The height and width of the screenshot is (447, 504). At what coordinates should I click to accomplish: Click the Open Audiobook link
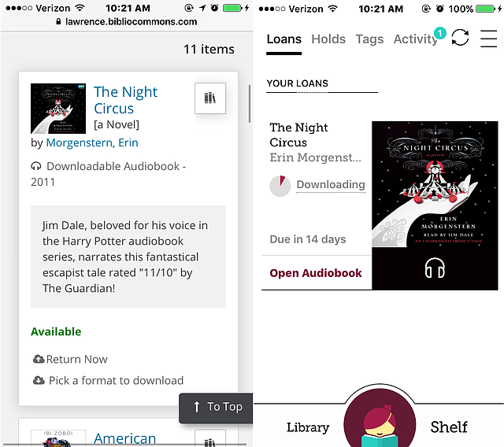(x=316, y=273)
